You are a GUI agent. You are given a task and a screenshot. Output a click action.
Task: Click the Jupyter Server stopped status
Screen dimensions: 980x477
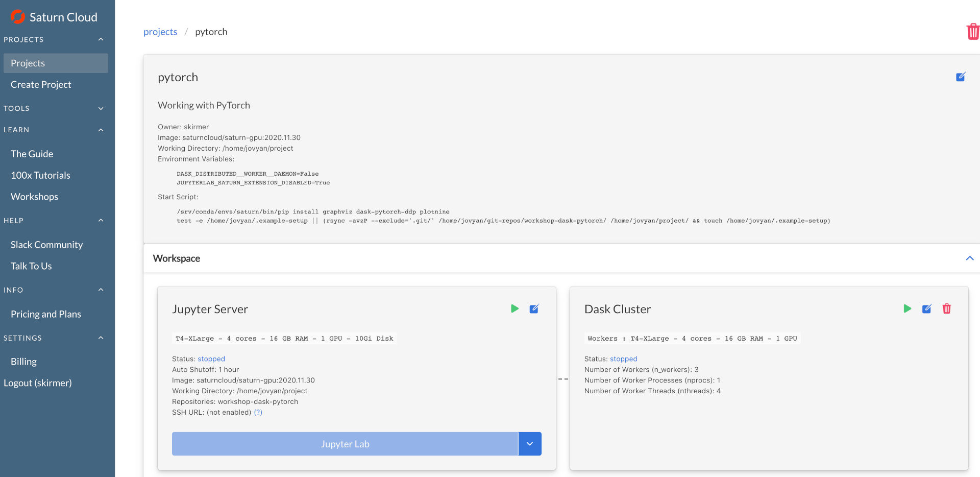[211, 359]
